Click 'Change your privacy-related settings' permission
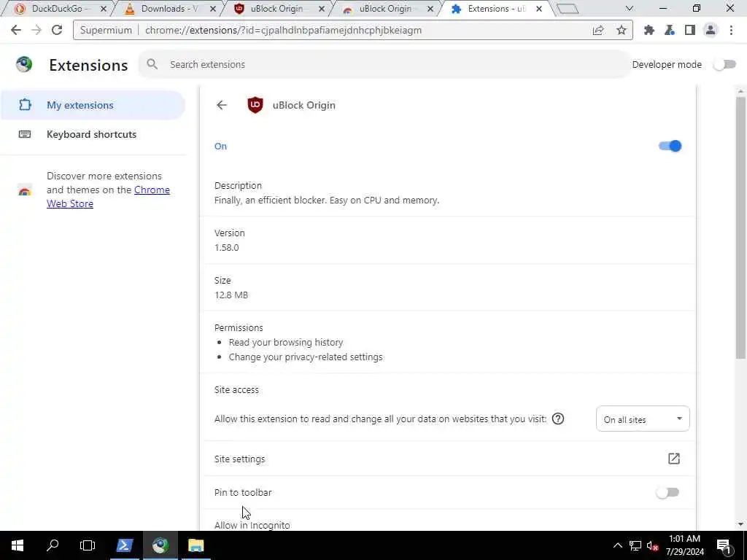Viewport: 747px width, 560px height. click(306, 357)
